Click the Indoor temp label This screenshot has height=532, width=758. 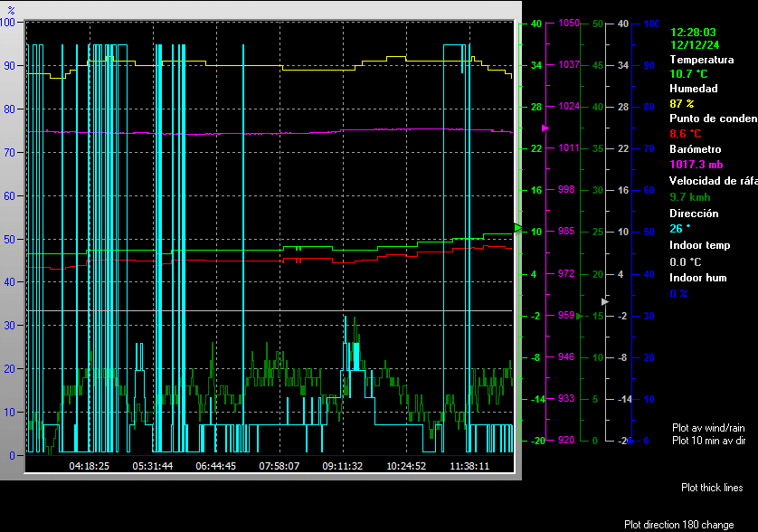point(699,245)
